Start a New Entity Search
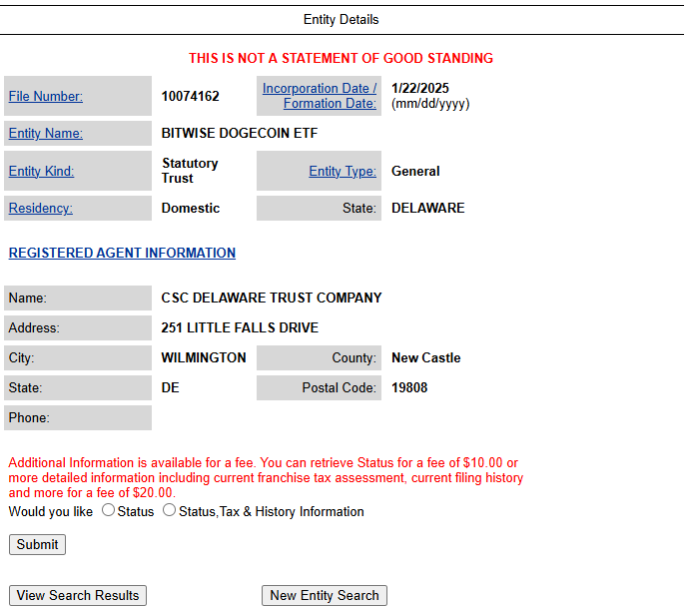Viewport: 700px width, 607px height. [325, 595]
